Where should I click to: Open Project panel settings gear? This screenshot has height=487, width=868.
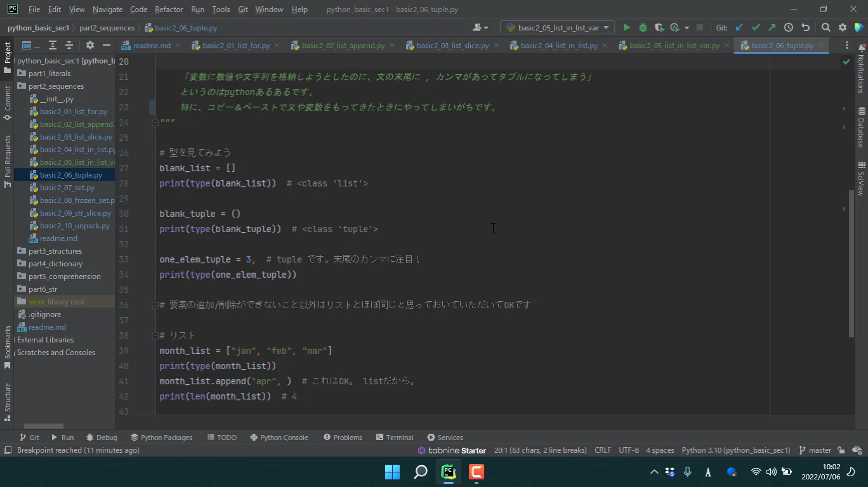tap(89, 45)
